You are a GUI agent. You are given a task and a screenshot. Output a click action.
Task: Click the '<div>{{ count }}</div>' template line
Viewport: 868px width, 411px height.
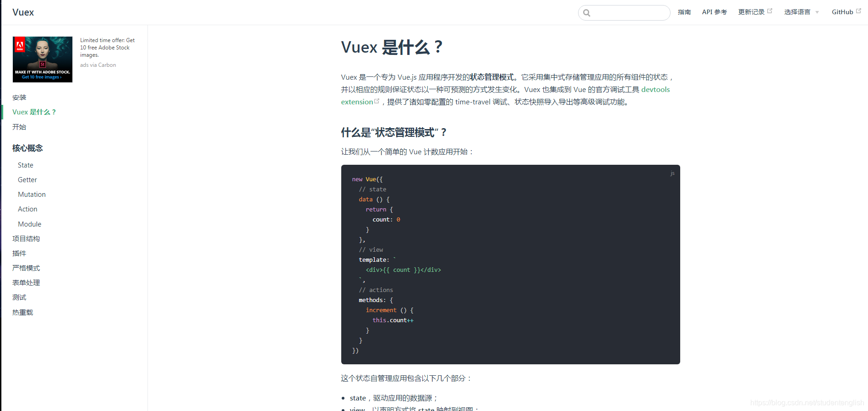pyautogui.click(x=403, y=270)
